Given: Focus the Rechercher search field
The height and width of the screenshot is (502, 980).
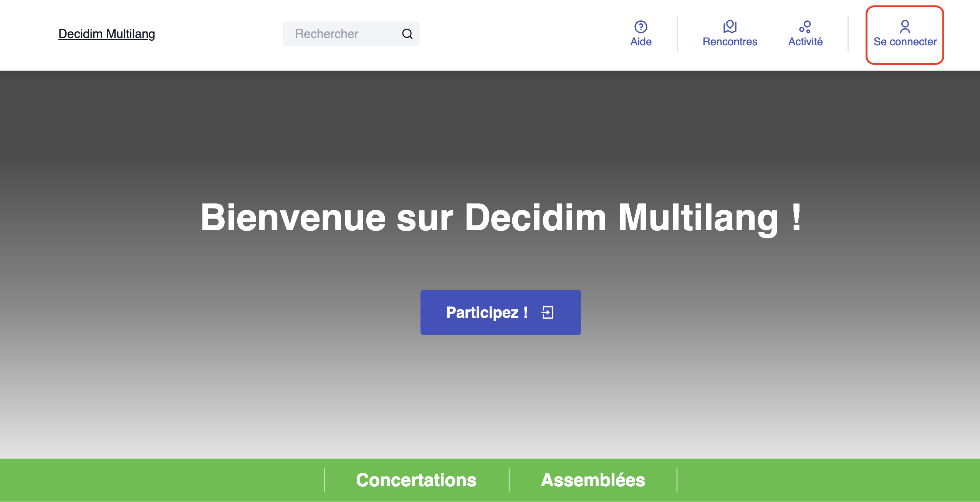Looking at the screenshot, I should [338, 34].
